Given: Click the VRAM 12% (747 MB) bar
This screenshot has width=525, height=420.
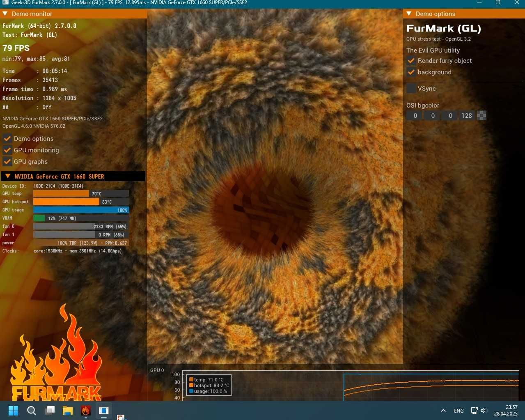Looking at the screenshot, I should pos(81,218).
